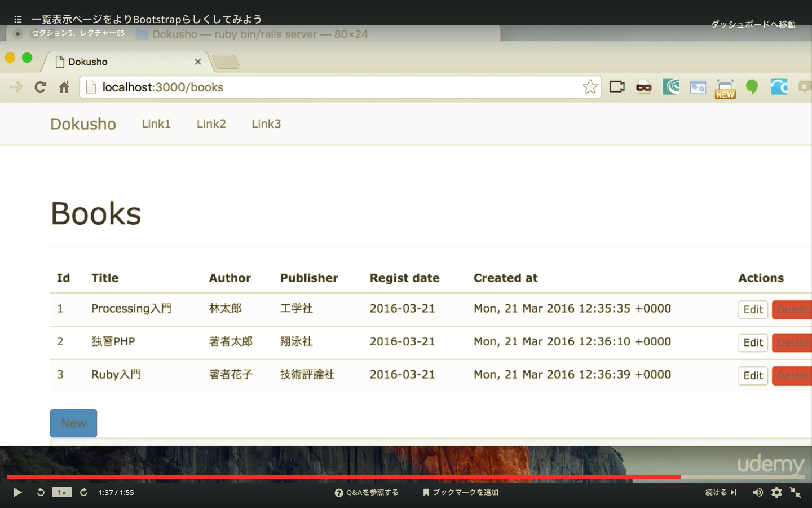This screenshot has width=812, height=508.
Task: Bookmark this page with the star icon
Action: (590, 87)
